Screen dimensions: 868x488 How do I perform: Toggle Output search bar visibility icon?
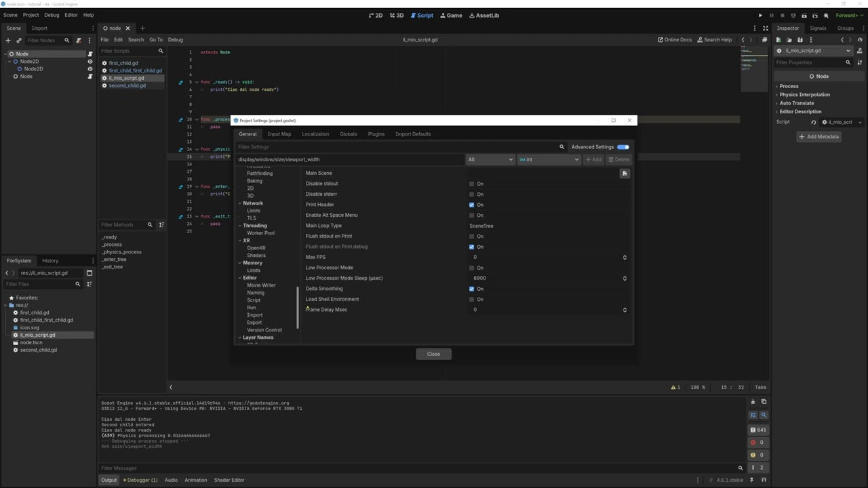(x=764, y=415)
